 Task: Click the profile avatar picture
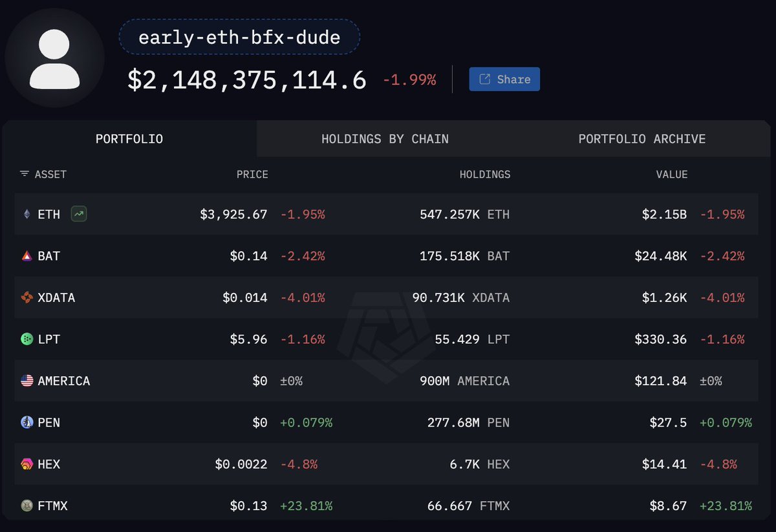[x=55, y=58]
